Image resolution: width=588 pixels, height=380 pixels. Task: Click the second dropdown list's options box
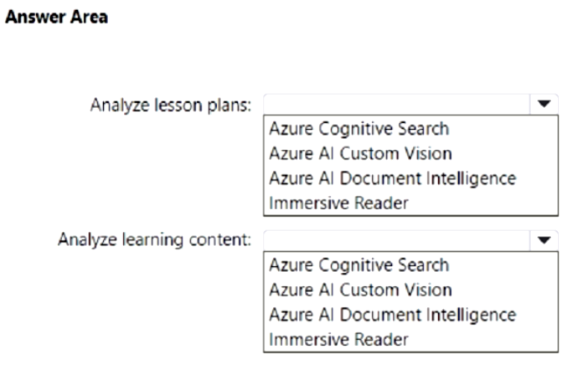[x=410, y=302]
